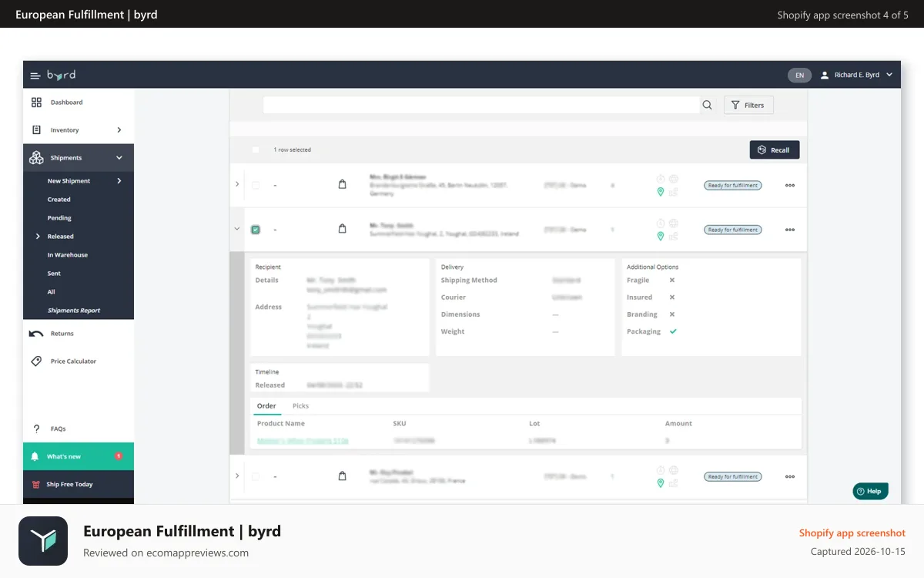This screenshot has width=924, height=578.
Task: Click the shopping bag icon in France row
Action: coord(343,476)
